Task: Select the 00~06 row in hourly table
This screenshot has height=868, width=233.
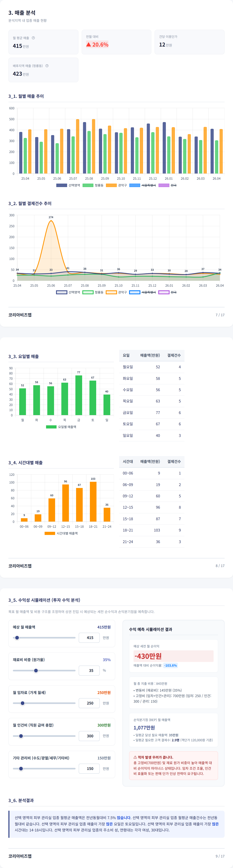Action: 152,473
